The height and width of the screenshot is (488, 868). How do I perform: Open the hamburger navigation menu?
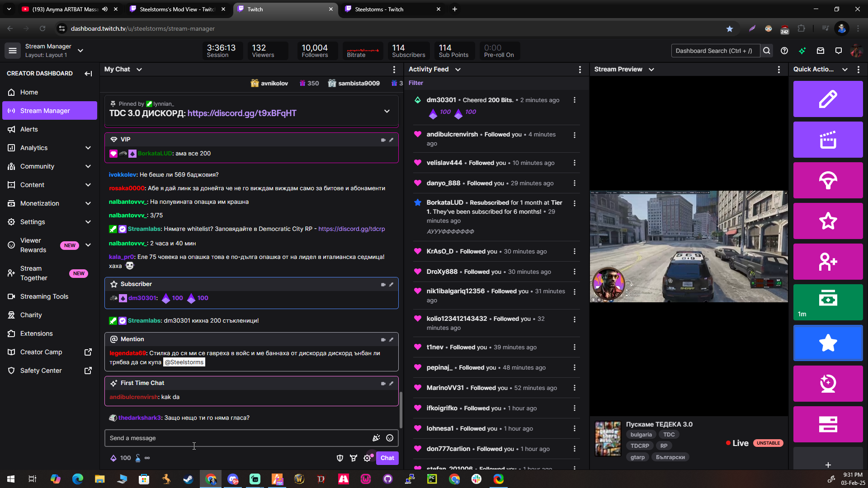(13, 51)
